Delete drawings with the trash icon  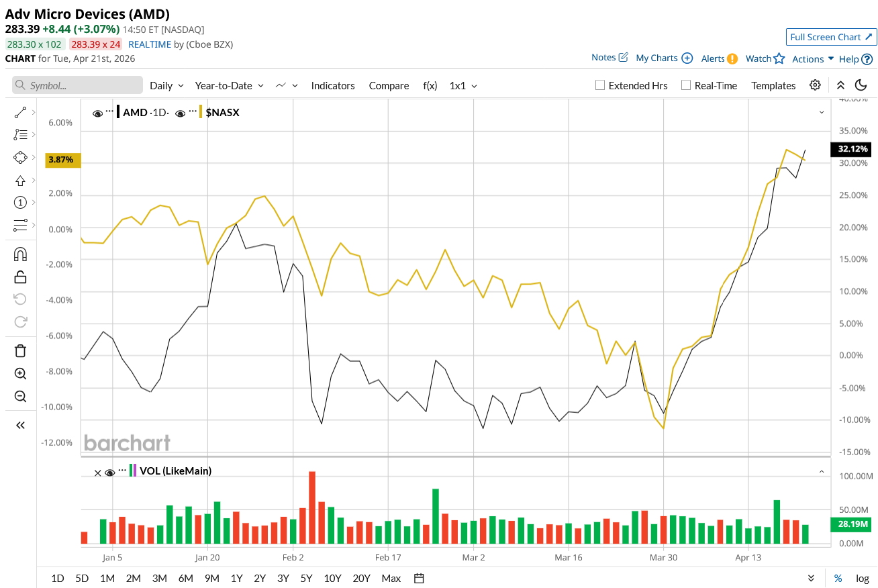[20, 350]
